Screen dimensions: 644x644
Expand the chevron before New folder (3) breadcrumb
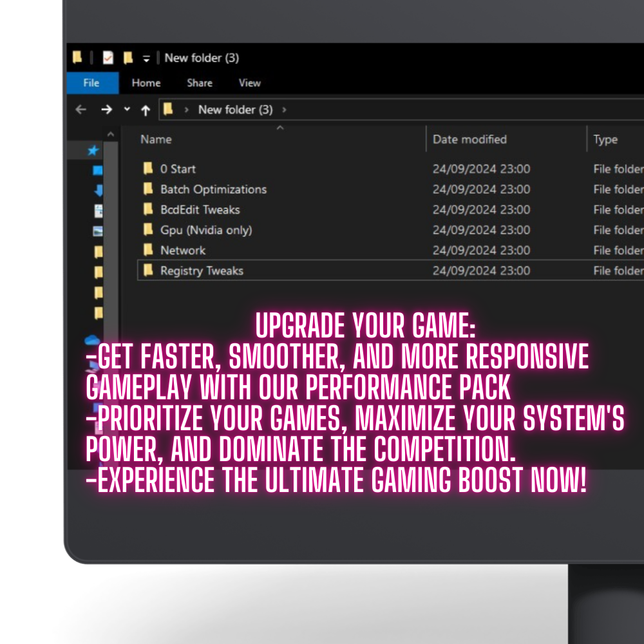tap(187, 110)
